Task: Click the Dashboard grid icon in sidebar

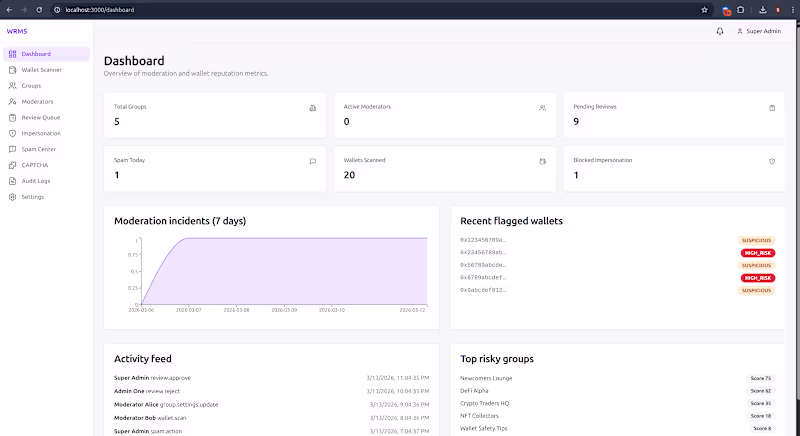Action: [x=12, y=54]
